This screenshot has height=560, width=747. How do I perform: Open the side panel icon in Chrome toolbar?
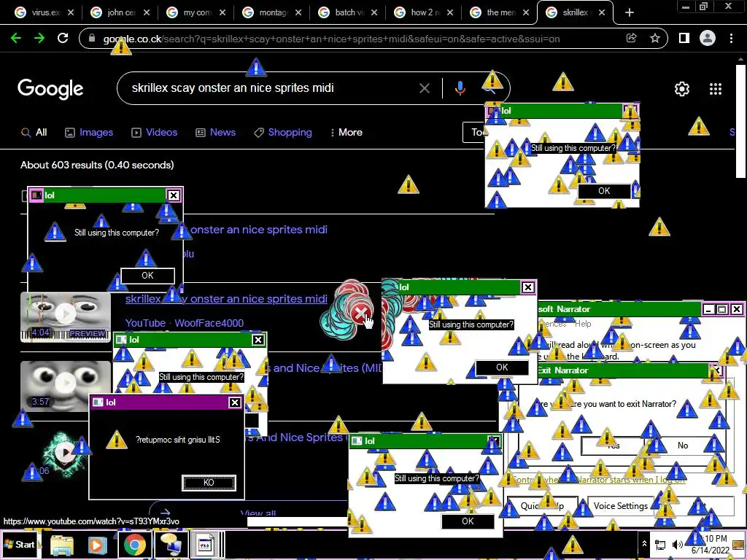pos(684,38)
